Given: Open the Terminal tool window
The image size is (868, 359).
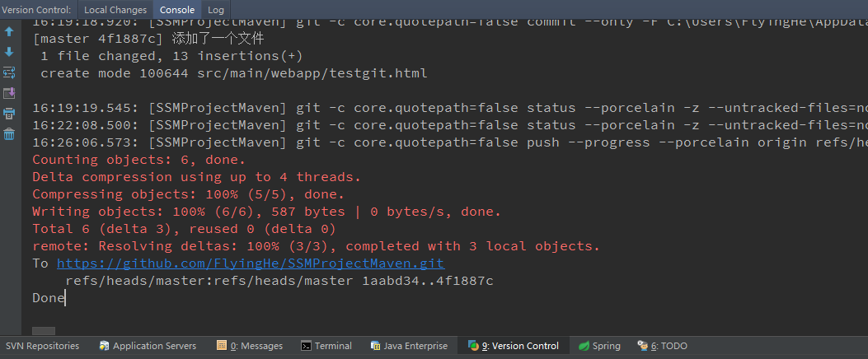Looking at the screenshot, I should tap(326, 347).
